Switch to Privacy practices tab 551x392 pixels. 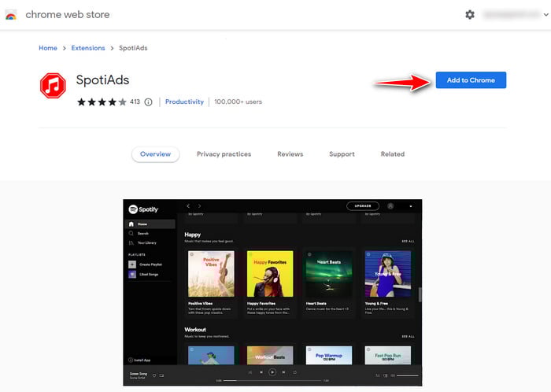click(x=224, y=153)
